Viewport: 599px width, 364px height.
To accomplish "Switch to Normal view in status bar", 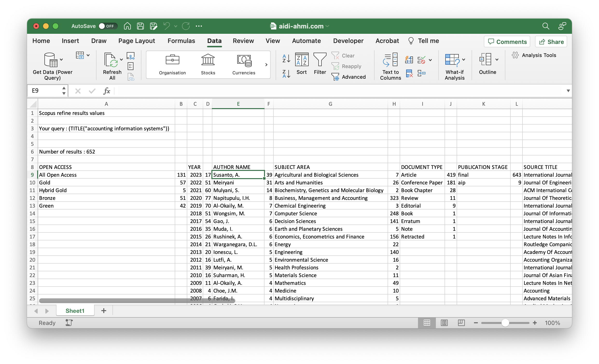I will click(427, 323).
